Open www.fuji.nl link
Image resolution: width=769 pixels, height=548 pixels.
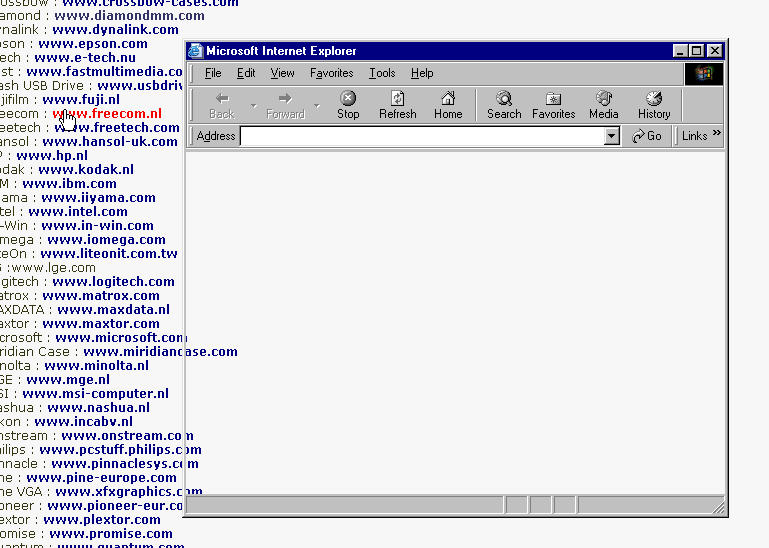click(x=81, y=100)
